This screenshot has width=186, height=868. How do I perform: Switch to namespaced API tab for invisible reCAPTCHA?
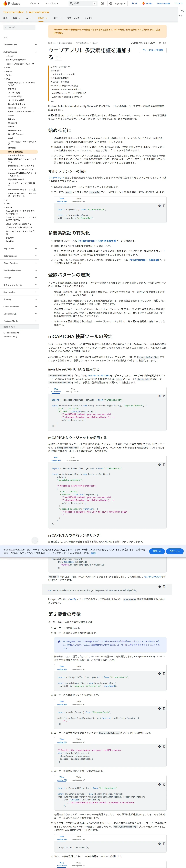point(73,390)
